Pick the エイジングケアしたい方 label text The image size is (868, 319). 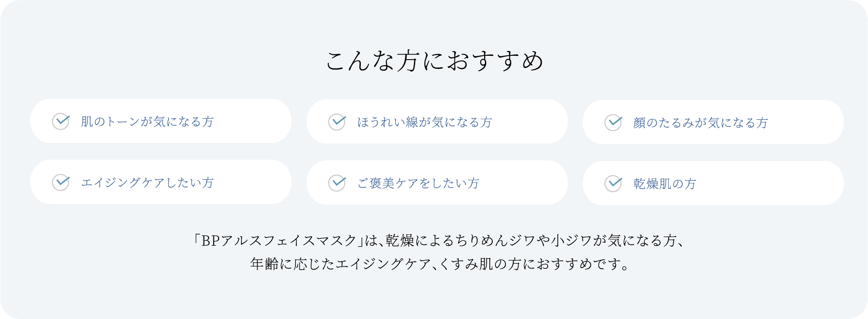pyautogui.click(x=147, y=183)
